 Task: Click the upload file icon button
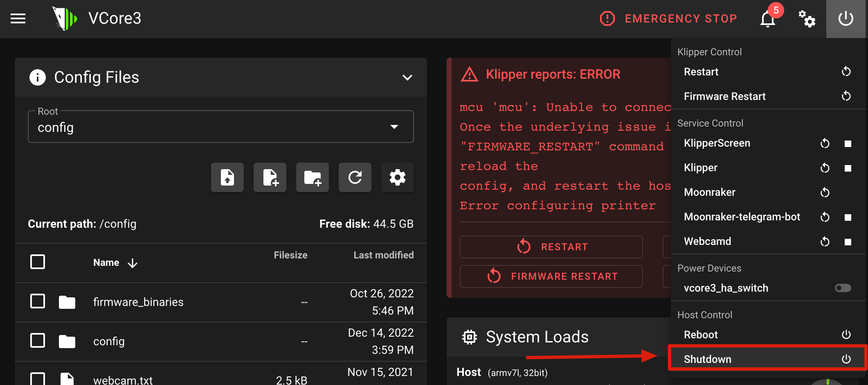point(227,177)
